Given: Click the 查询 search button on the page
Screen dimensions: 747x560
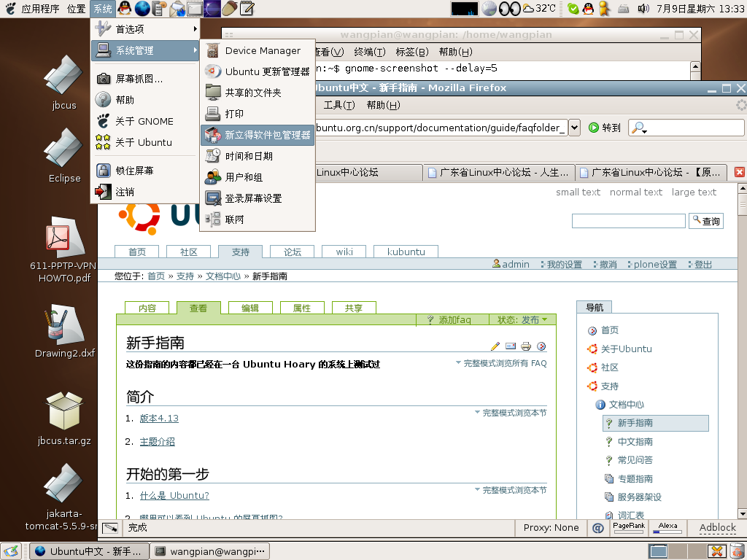Looking at the screenshot, I should click(706, 221).
